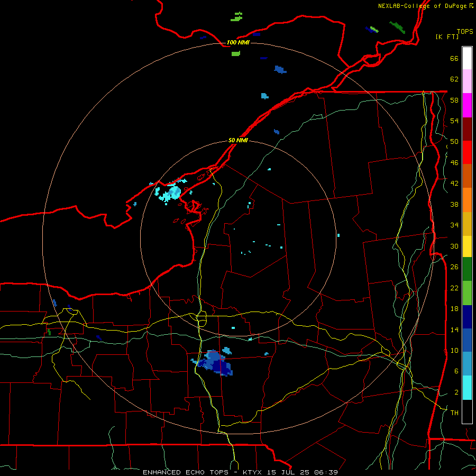Click the legend value 18
The image size is (476, 476).
coord(454,309)
